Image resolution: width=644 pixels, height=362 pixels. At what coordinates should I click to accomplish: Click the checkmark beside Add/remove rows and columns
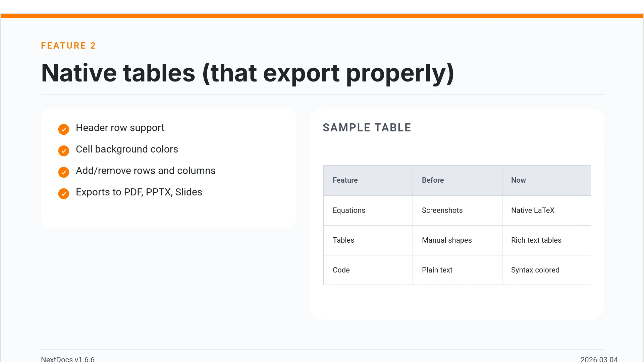click(64, 172)
